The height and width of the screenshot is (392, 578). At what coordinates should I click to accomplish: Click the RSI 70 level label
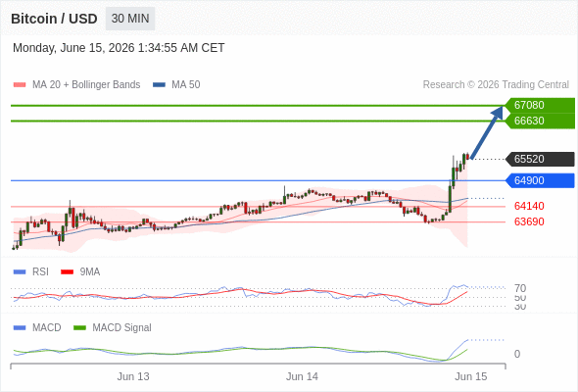click(520, 288)
